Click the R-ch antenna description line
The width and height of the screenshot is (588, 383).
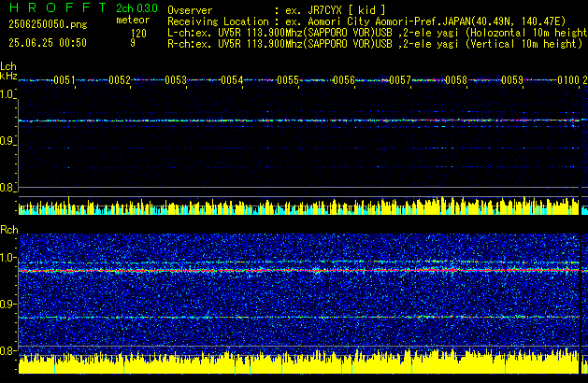[x=375, y=44]
